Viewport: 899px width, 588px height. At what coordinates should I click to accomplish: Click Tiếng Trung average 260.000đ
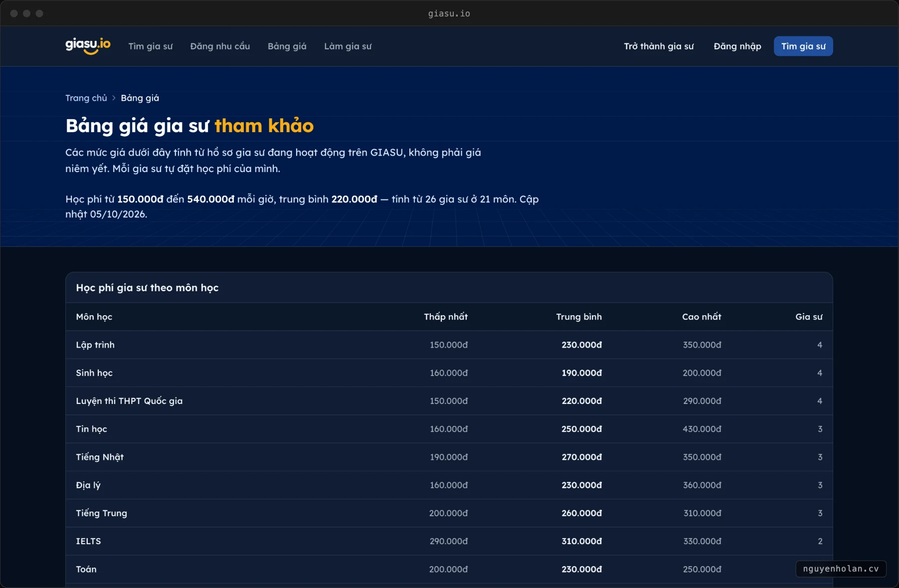[582, 513]
